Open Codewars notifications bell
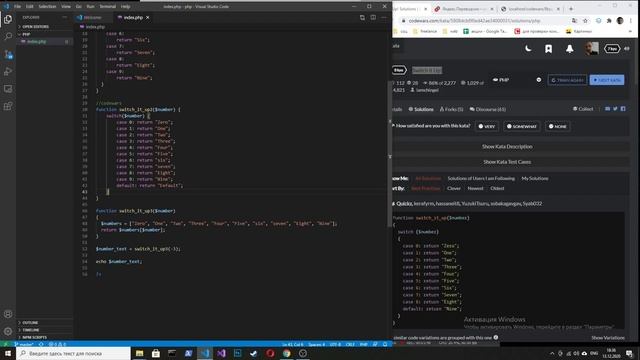This screenshot has height=360, width=640. [x=569, y=49]
